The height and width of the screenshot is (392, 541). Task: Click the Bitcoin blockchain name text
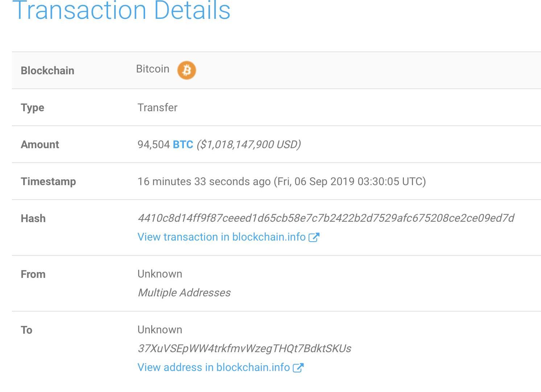pyautogui.click(x=153, y=69)
